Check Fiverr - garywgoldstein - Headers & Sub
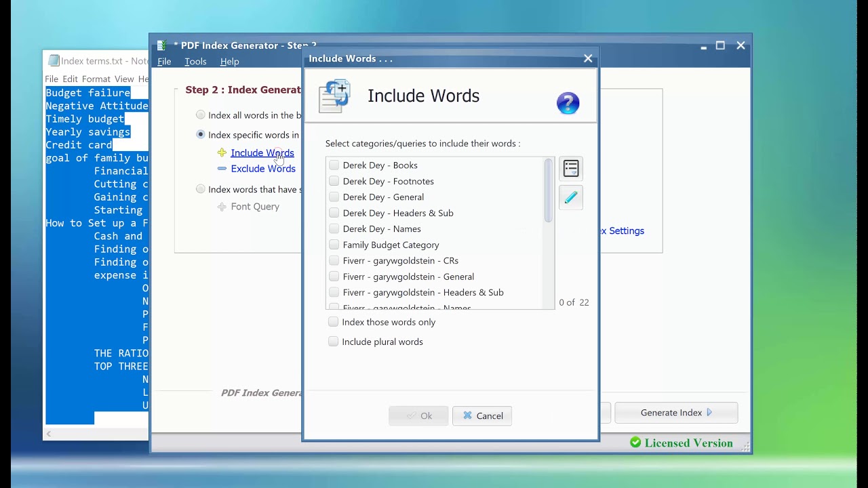868x488 pixels. click(x=334, y=292)
